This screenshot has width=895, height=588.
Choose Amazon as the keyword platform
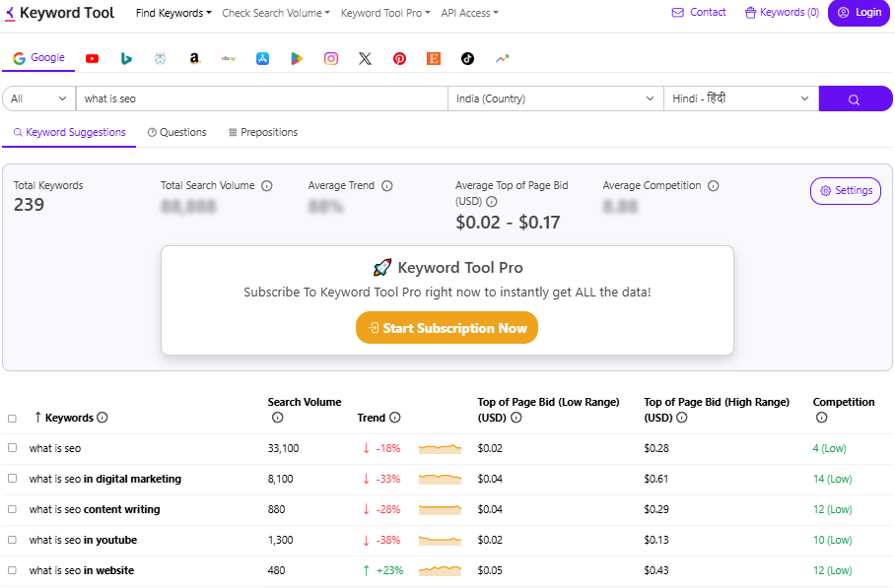tap(194, 58)
